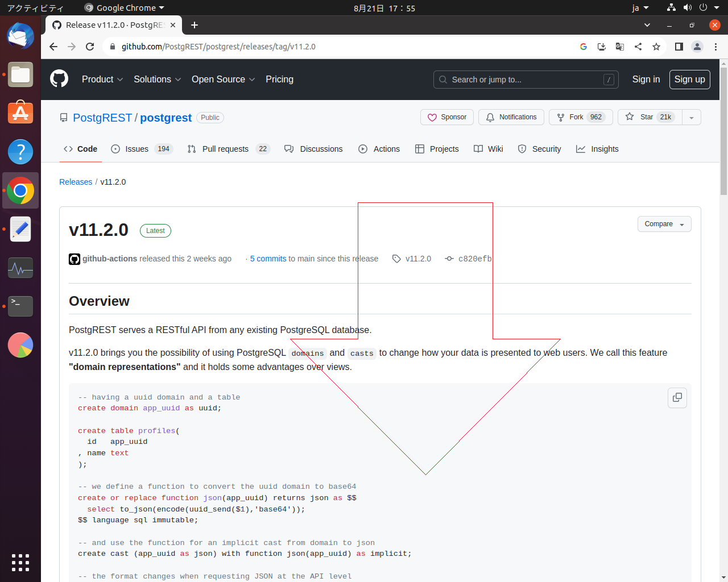Fork the repository
Viewport: 728px width, 582px height.
581,117
